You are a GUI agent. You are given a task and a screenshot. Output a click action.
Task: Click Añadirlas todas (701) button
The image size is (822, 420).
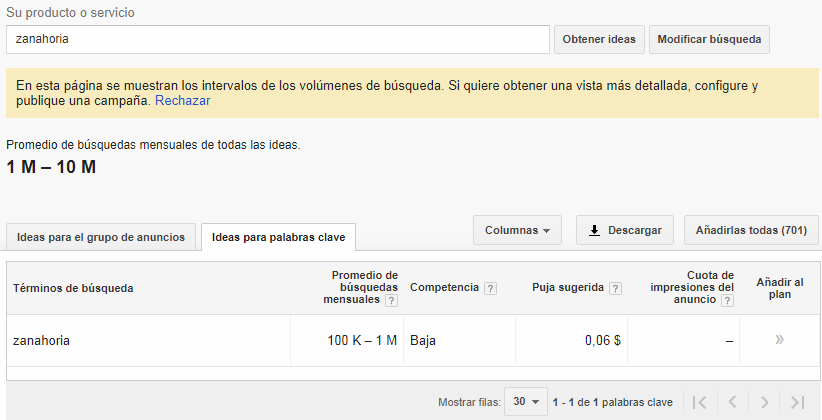(x=751, y=230)
